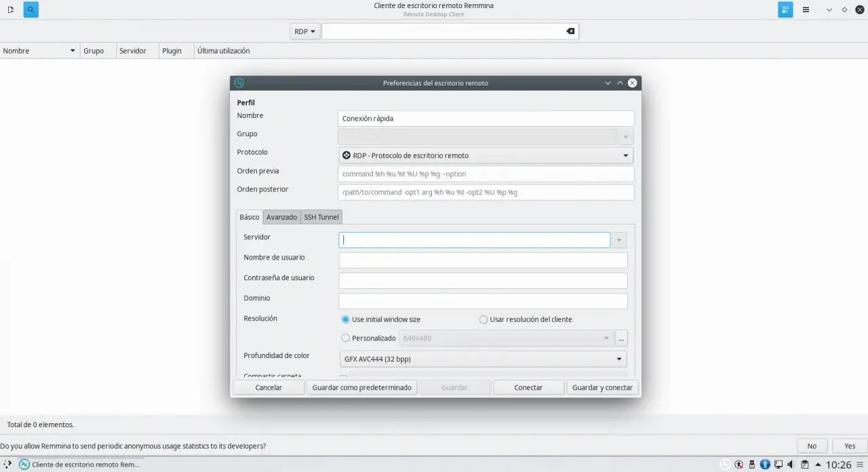Switch Remmina's connection list view mode
868x472 pixels.
pyautogui.click(x=785, y=9)
